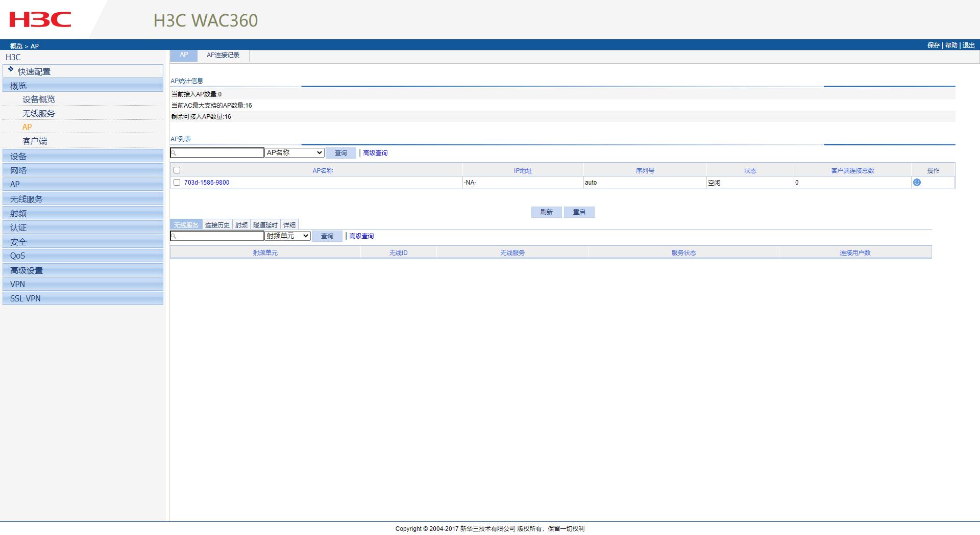Expand the 认证 sidebar section
Viewport: 980px width, 535px height.
83,227
